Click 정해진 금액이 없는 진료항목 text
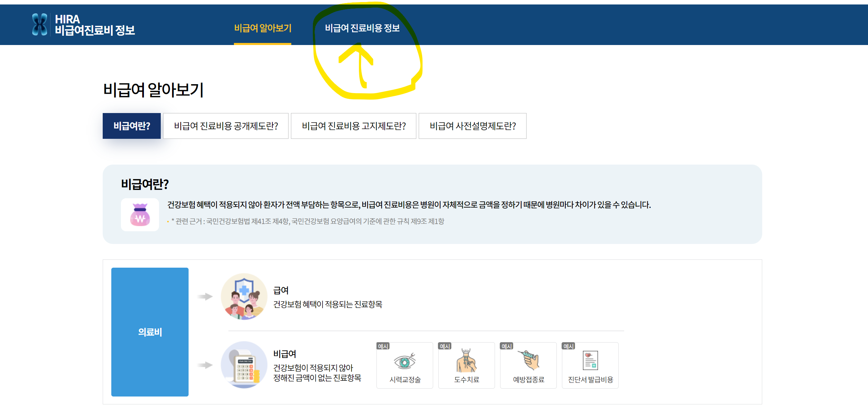The width and height of the screenshot is (868, 413). 317,378
